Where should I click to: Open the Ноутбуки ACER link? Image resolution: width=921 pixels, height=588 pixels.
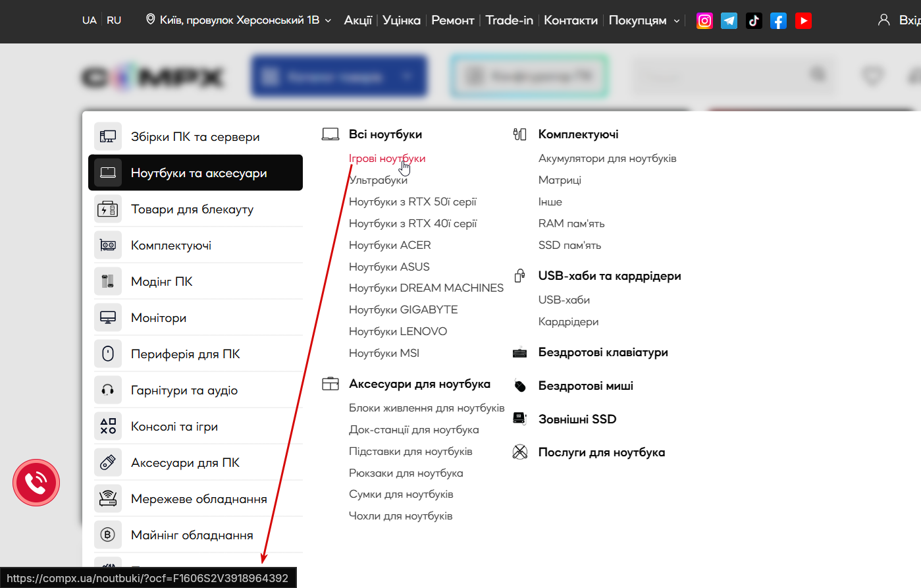pyautogui.click(x=390, y=246)
